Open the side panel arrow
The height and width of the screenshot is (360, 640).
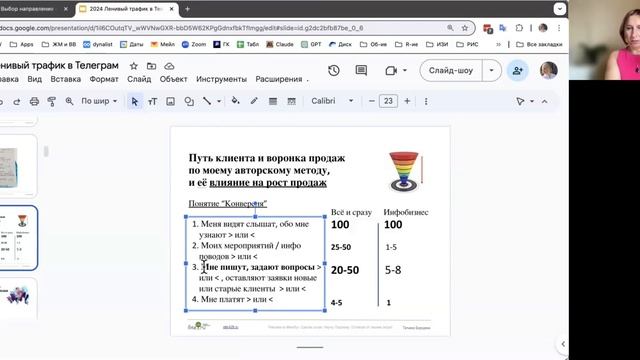click(x=563, y=344)
